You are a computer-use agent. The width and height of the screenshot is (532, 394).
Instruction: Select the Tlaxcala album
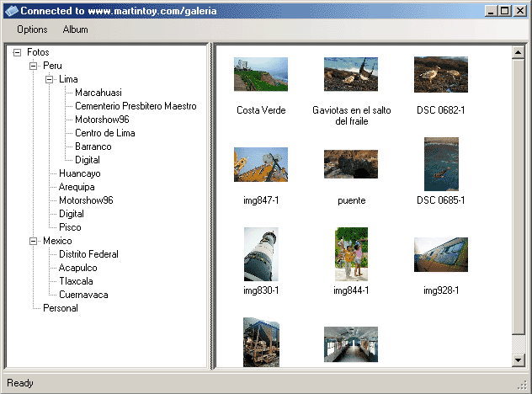pyautogui.click(x=76, y=281)
